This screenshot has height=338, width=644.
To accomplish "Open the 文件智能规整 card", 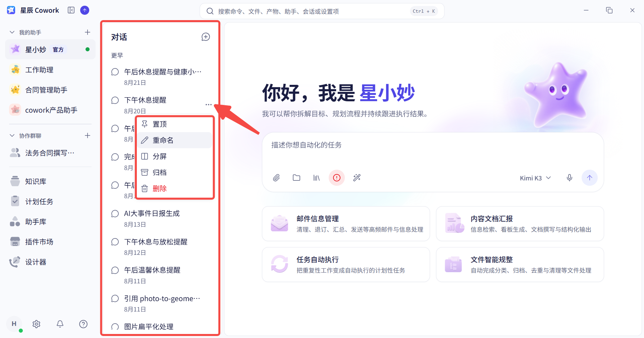I will (520, 265).
